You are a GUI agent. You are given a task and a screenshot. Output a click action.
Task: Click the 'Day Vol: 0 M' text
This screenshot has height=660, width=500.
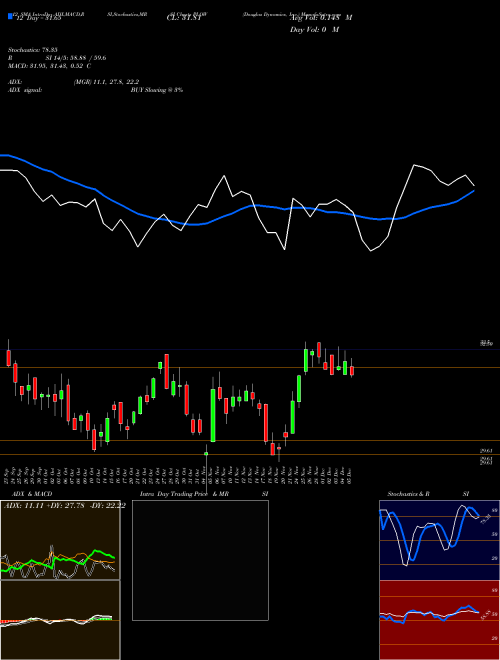coord(314,30)
